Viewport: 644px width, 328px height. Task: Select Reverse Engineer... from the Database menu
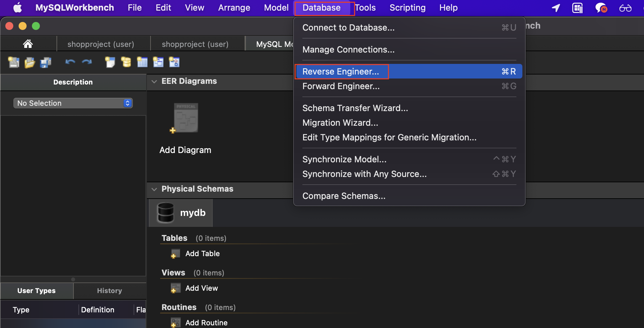(409, 72)
